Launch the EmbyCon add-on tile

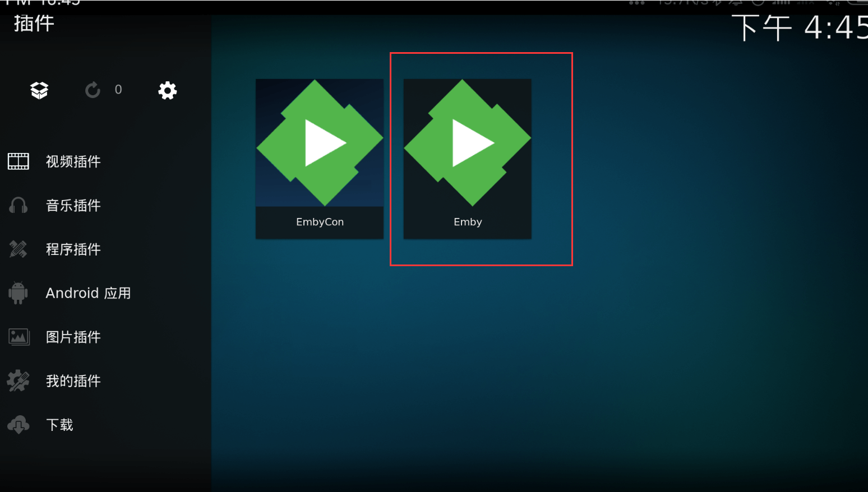320,159
